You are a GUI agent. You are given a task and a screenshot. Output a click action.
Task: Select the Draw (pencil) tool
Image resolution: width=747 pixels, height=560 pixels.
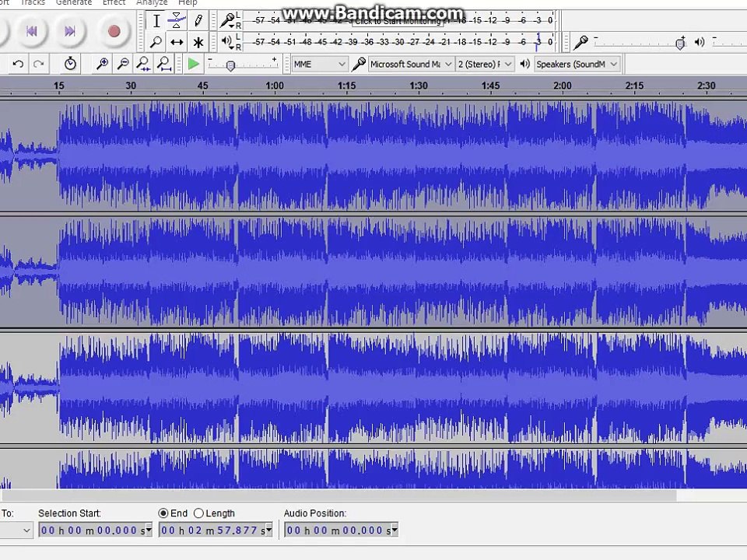pyautogui.click(x=198, y=21)
